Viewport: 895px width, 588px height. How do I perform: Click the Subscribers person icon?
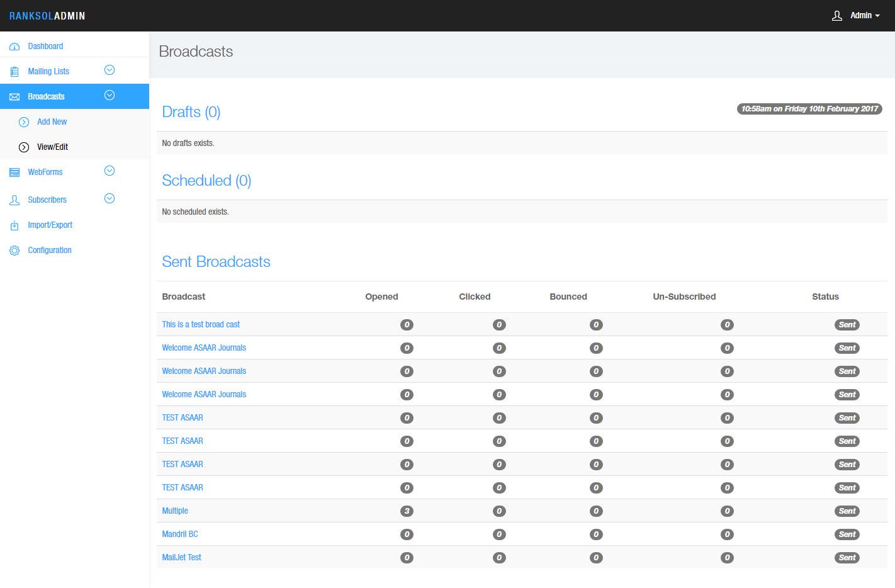(x=14, y=200)
